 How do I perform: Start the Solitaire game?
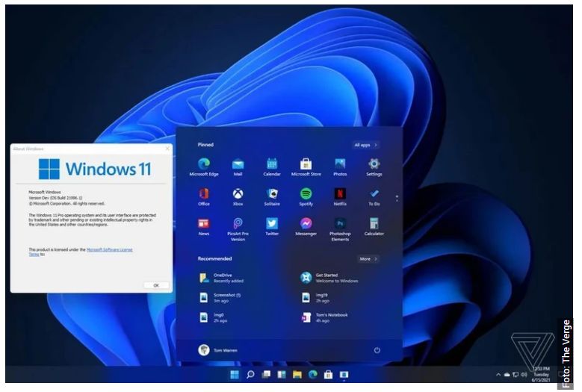pos(272,197)
